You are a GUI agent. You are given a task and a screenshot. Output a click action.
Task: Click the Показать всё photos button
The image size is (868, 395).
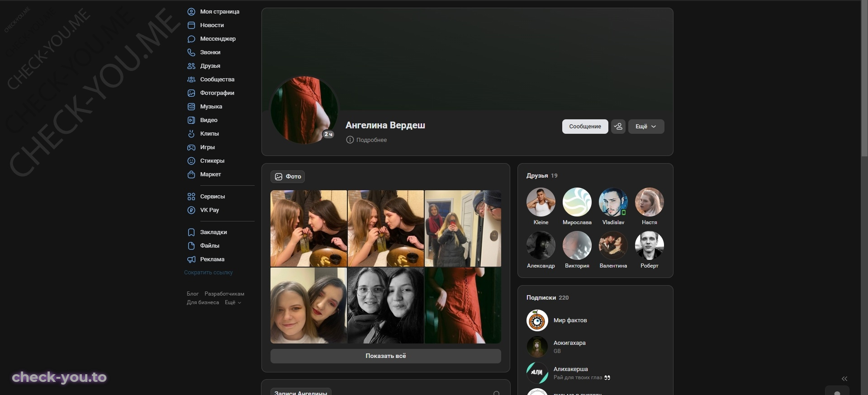[386, 356]
